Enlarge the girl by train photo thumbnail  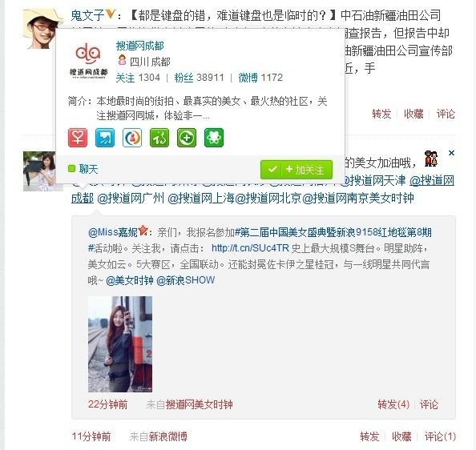[x=120, y=344]
